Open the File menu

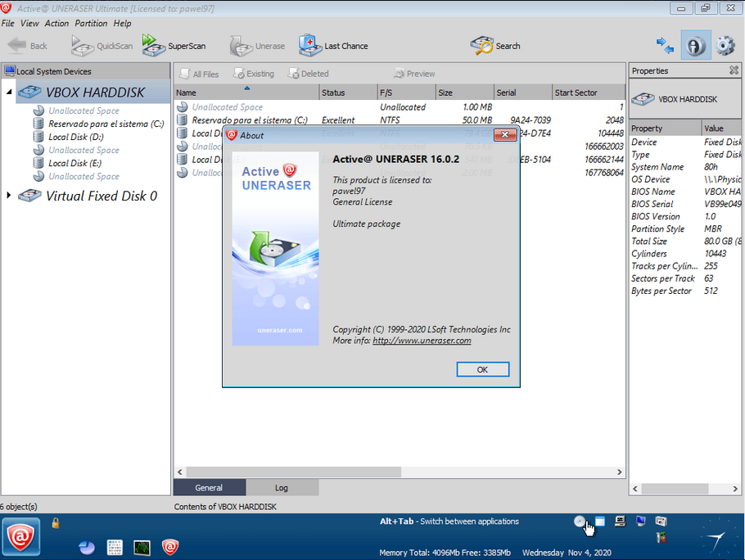7,23
